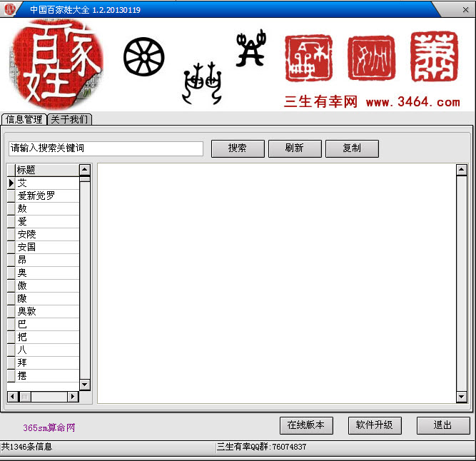Image resolution: width=476 pixels, height=461 pixels.
Task: Click the surname list horizontal scrollbar thumb
Action: click(25, 397)
